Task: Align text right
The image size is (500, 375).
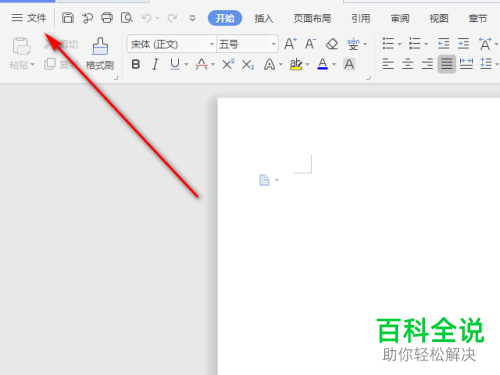Action: [427, 64]
